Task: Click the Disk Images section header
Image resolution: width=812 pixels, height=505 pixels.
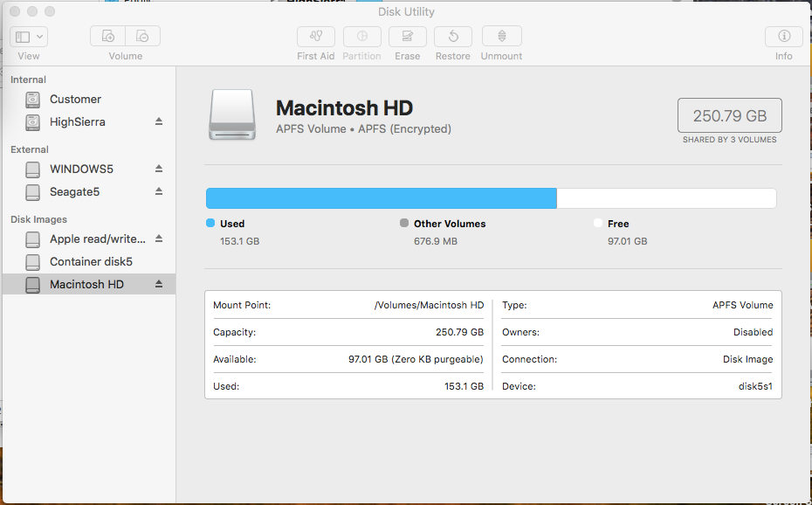Action: (x=38, y=219)
